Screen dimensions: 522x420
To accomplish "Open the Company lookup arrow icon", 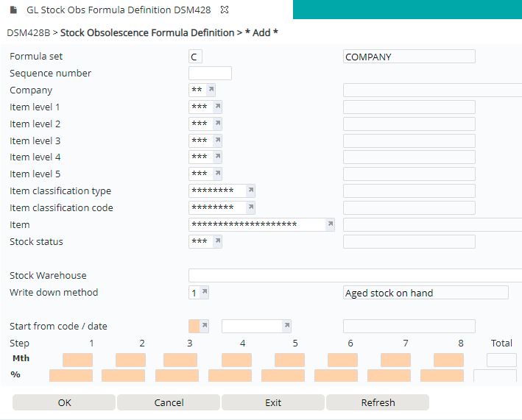I will (x=211, y=90).
